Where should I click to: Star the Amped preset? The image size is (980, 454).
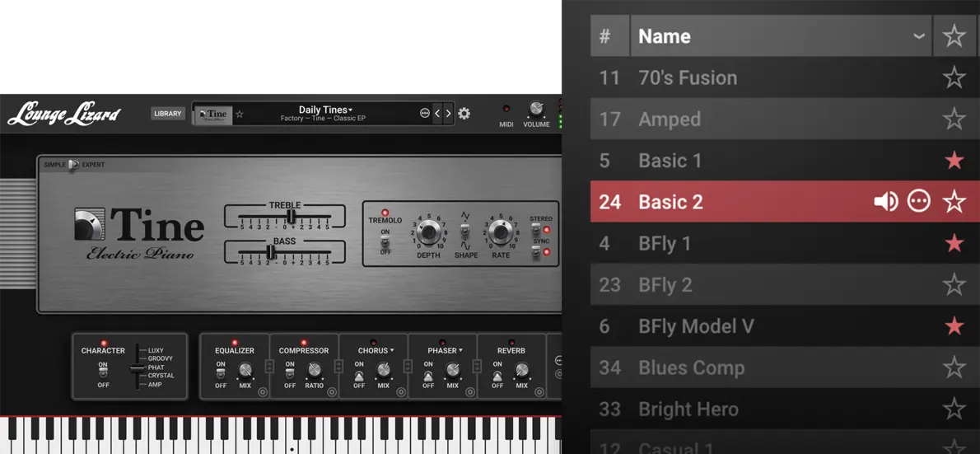pos(954,119)
